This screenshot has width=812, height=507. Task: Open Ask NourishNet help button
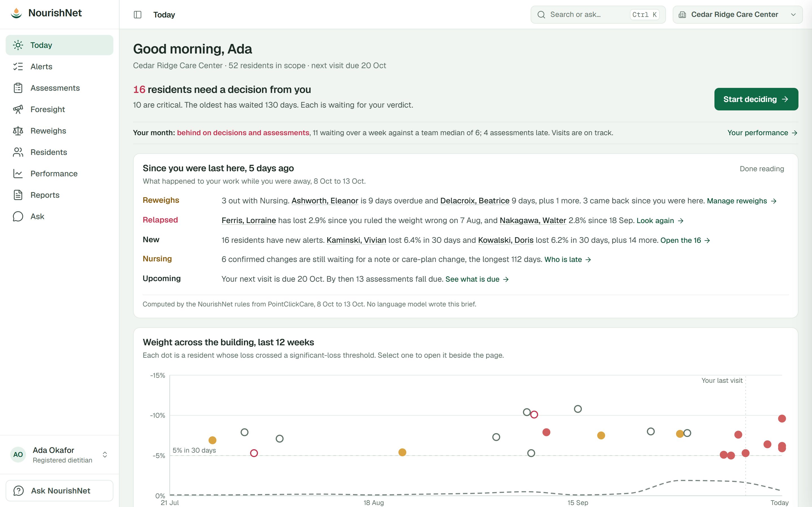pyautogui.click(x=59, y=491)
